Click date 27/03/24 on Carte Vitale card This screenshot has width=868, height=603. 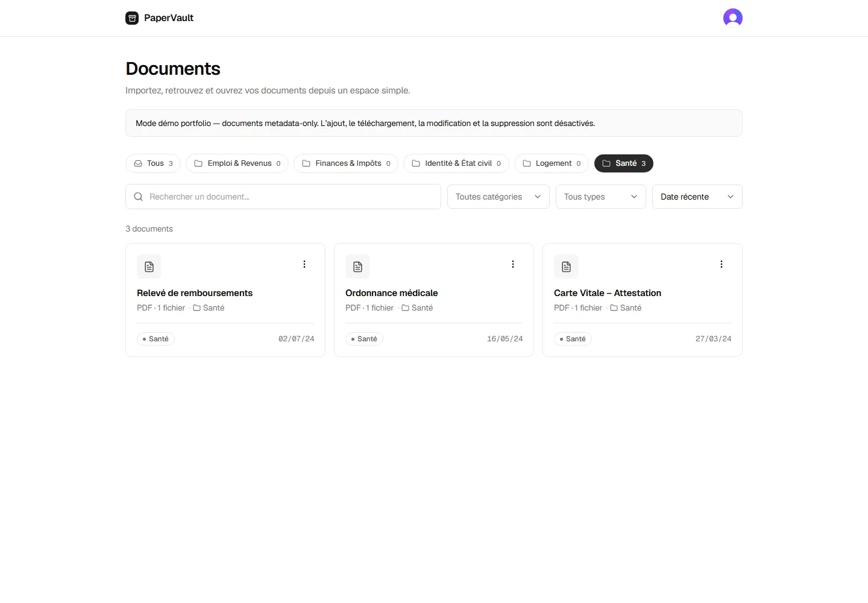[x=713, y=339]
